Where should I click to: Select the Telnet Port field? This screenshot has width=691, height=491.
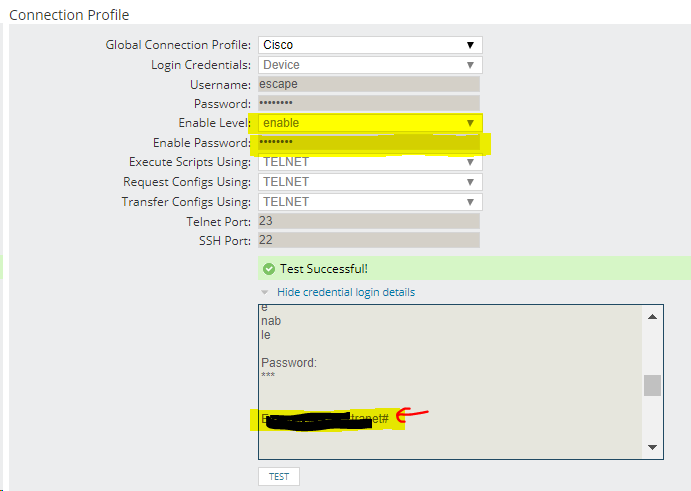click(368, 221)
